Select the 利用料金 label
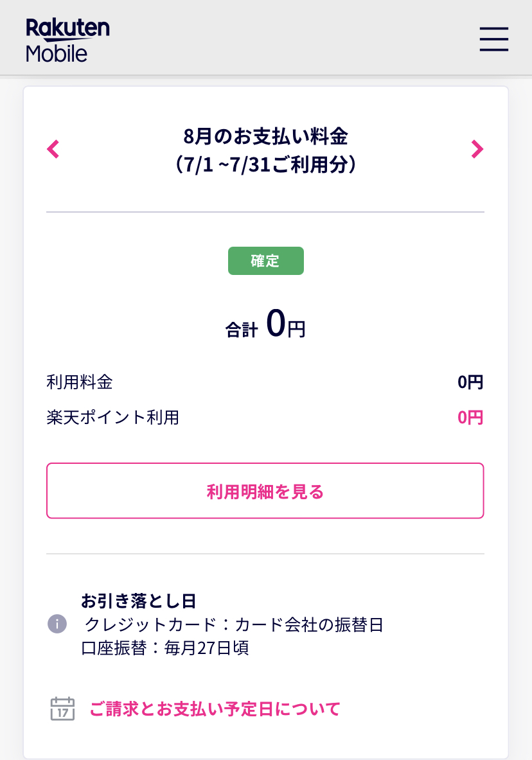Viewport: 532px width, 760px height. point(80,383)
